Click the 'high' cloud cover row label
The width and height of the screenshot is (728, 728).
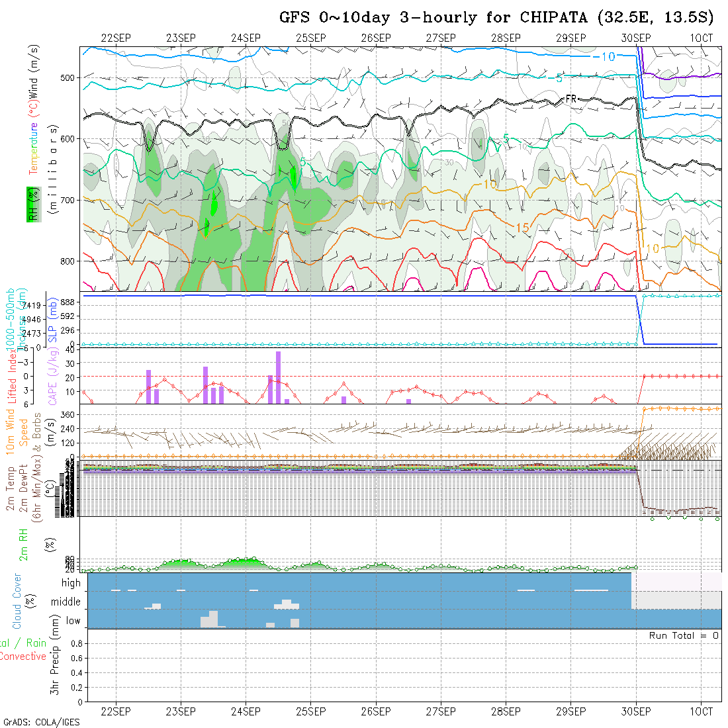[71, 583]
